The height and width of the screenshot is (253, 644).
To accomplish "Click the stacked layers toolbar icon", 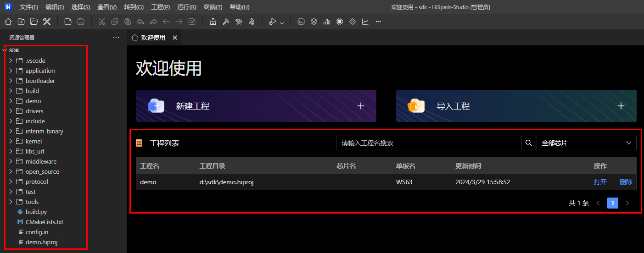I will 314,22.
